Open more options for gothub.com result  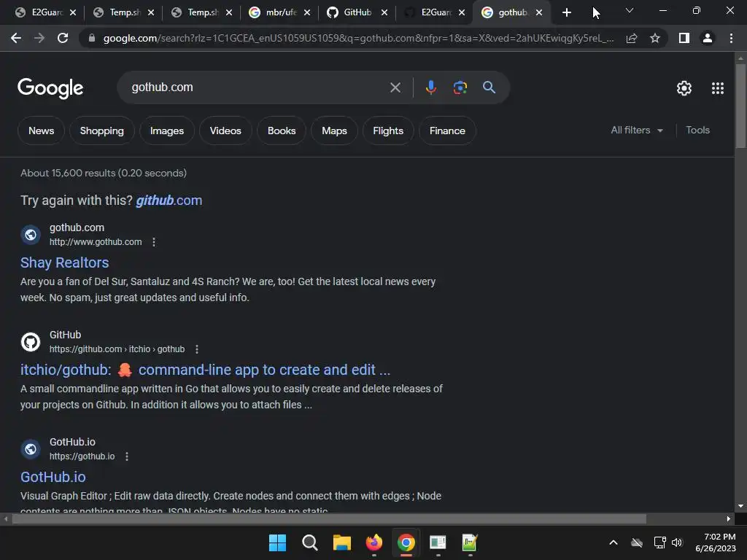tap(154, 242)
